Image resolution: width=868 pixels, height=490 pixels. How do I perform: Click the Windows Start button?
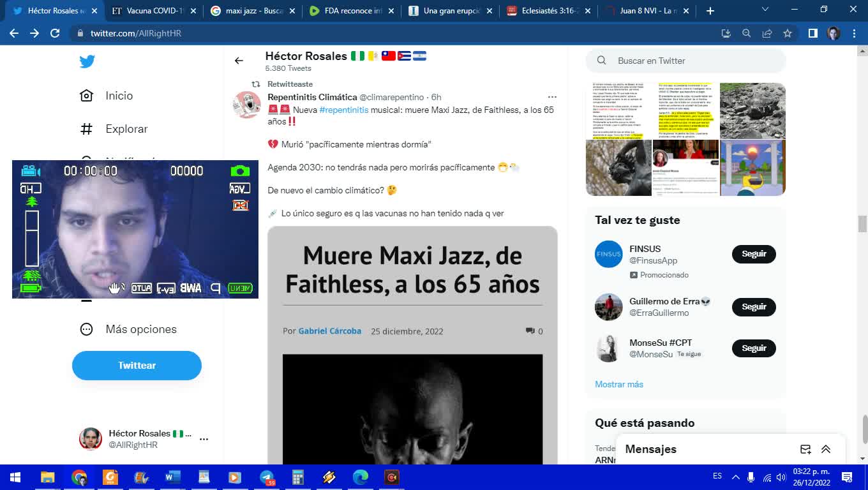15,477
